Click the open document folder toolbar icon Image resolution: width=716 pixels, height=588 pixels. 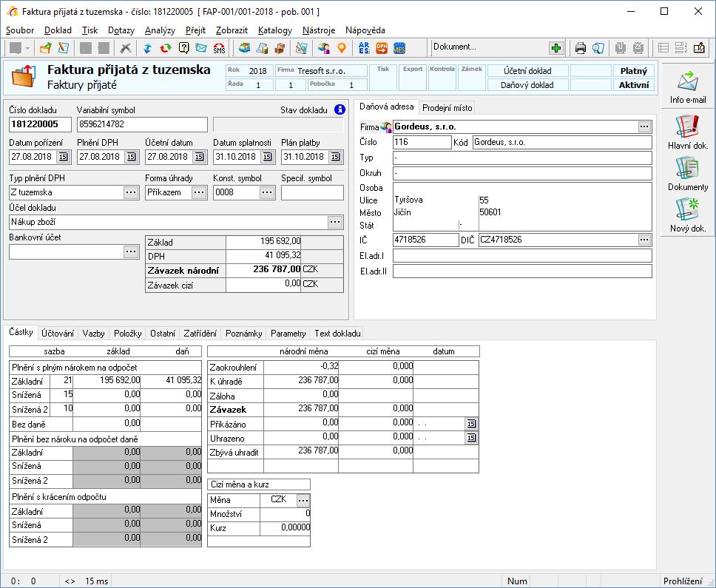click(x=45, y=48)
